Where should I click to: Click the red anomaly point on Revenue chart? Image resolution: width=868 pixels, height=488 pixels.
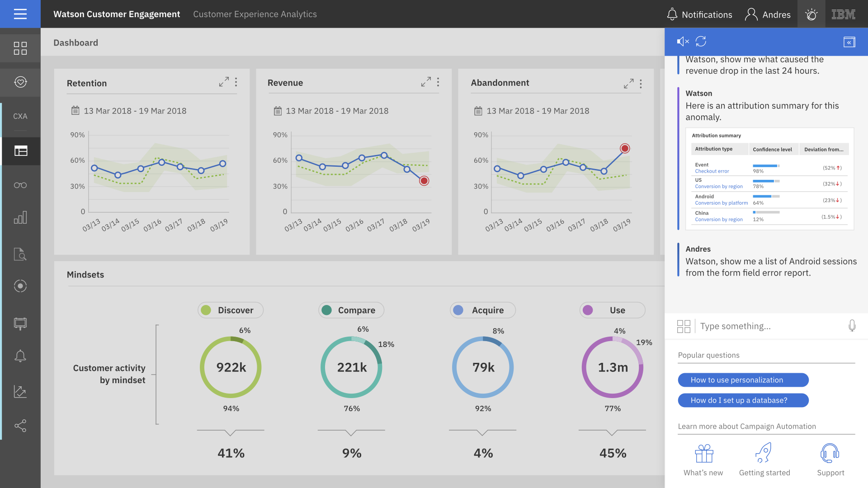point(424,181)
